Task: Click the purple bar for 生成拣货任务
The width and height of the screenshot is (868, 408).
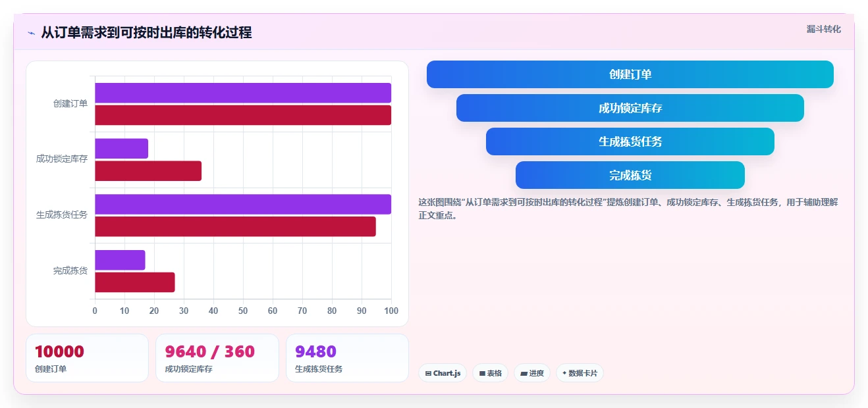Action: (x=243, y=204)
